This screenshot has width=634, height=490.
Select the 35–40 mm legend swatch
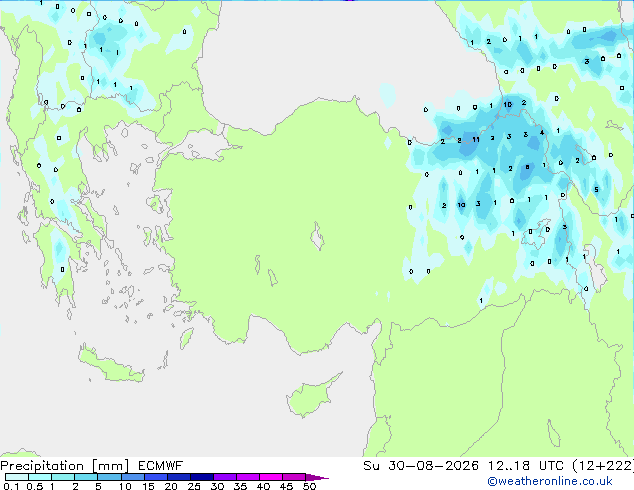[248, 477]
